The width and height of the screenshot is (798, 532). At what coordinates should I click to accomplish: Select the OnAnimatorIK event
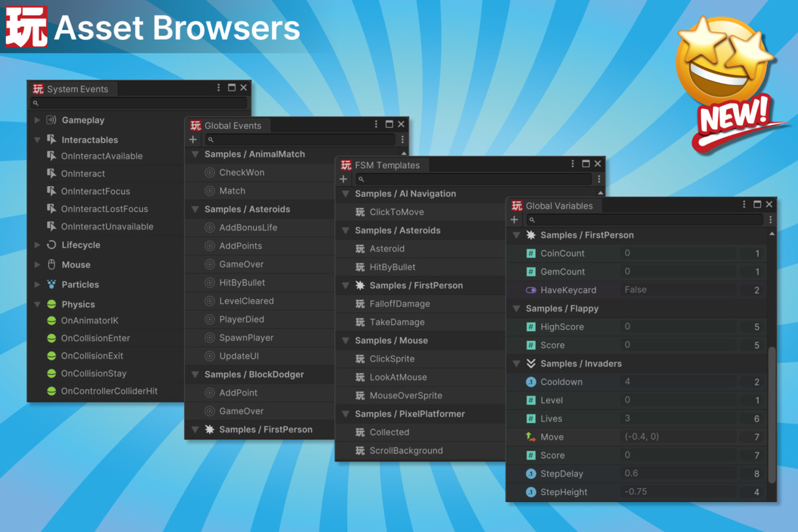(105, 321)
